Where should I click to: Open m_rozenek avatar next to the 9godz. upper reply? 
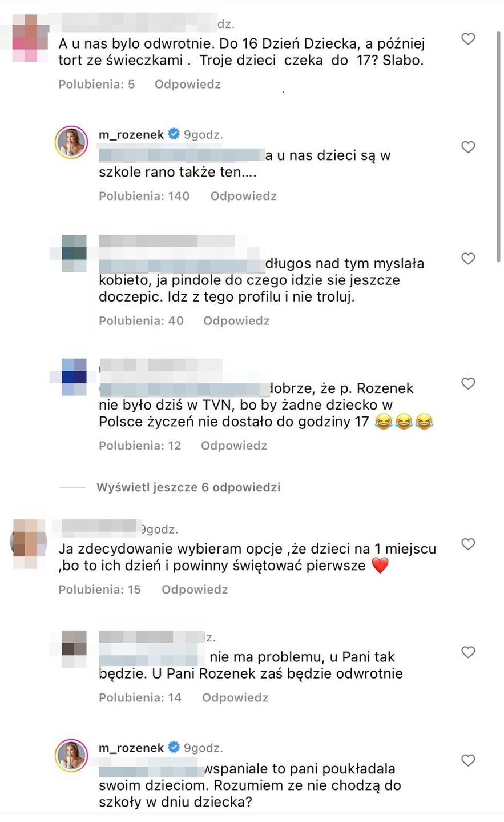pos(71,142)
